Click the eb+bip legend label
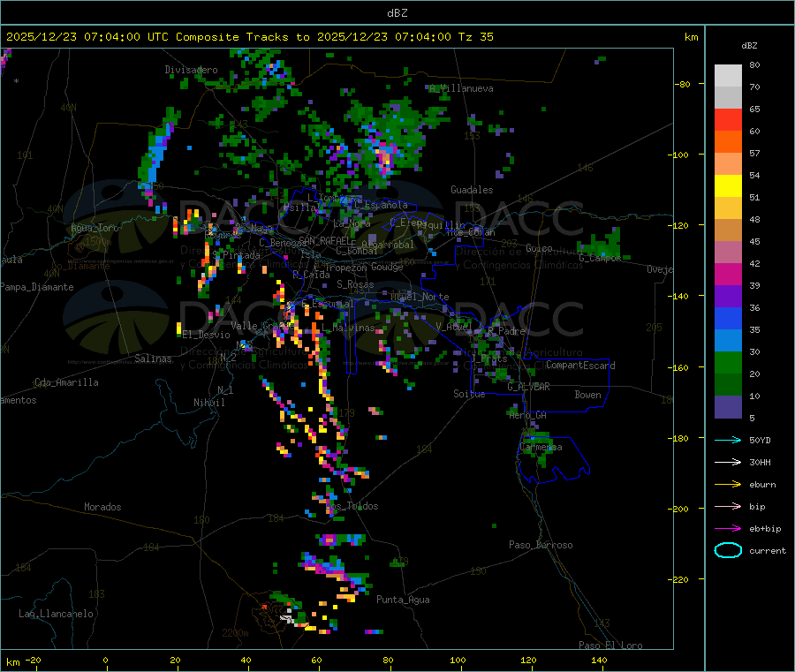795x672 pixels. [x=765, y=529]
